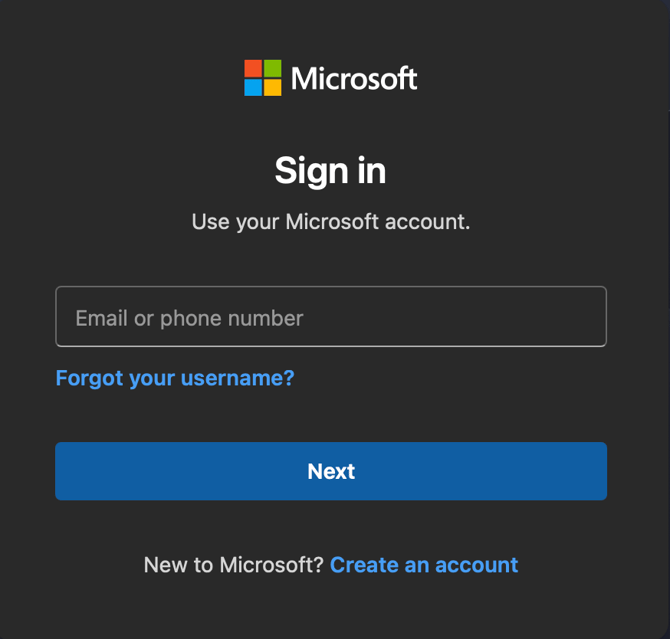The height and width of the screenshot is (639, 670).
Task: Click the Microsoft four-square logo
Action: 263,78
